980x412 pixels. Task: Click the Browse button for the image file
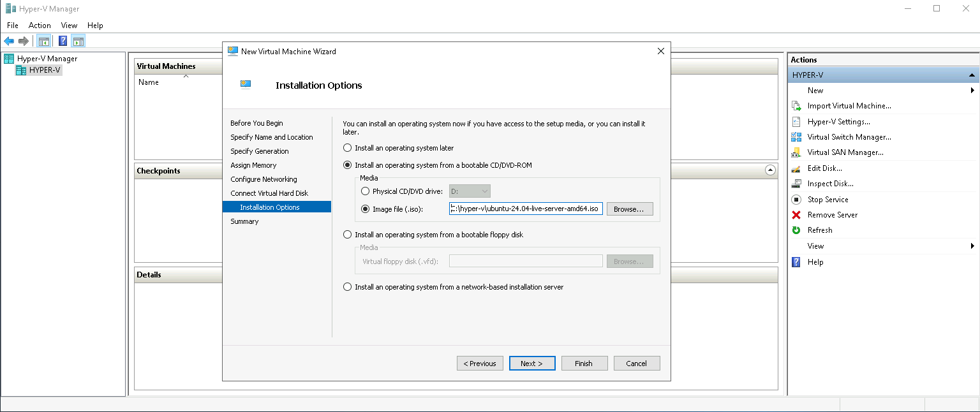point(629,209)
